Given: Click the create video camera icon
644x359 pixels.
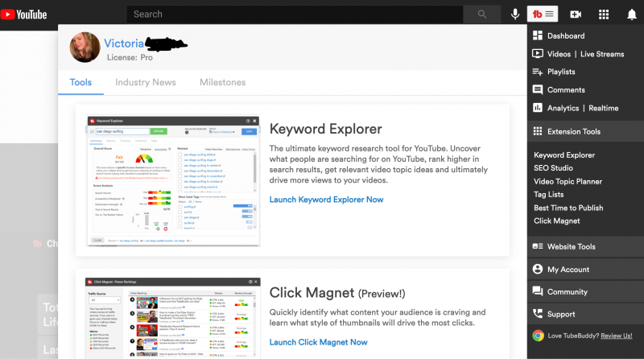Looking at the screenshot, I should (576, 14).
